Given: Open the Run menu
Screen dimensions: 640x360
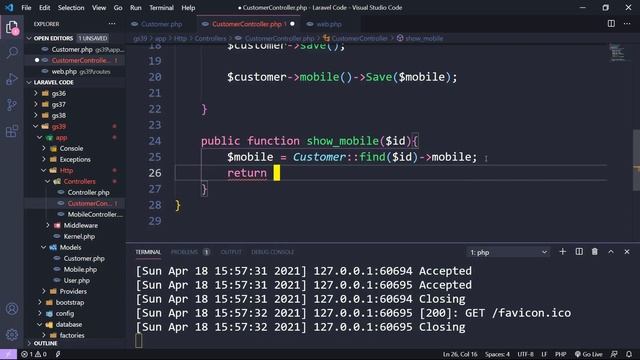Looking at the screenshot, I should (x=136, y=8).
